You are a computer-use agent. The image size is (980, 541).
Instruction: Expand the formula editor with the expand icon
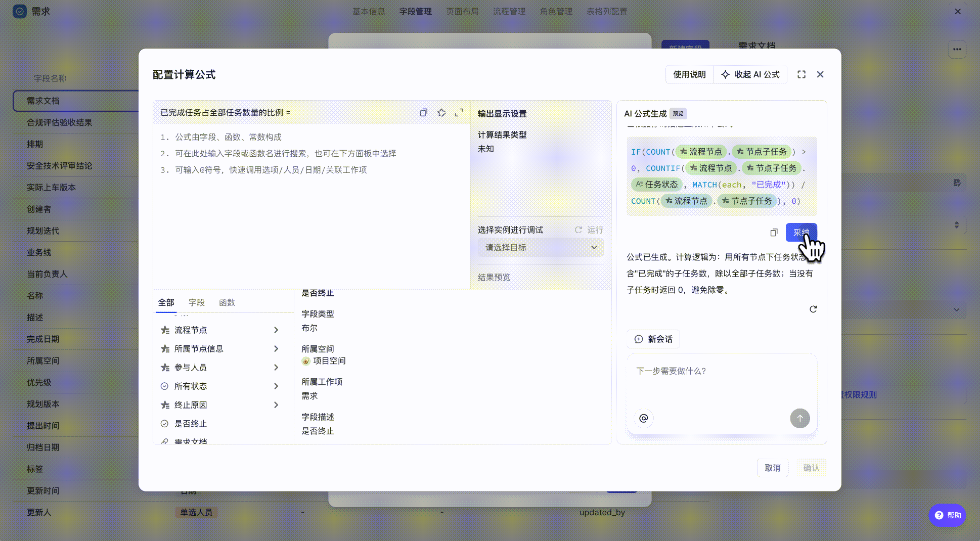(x=459, y=113)
